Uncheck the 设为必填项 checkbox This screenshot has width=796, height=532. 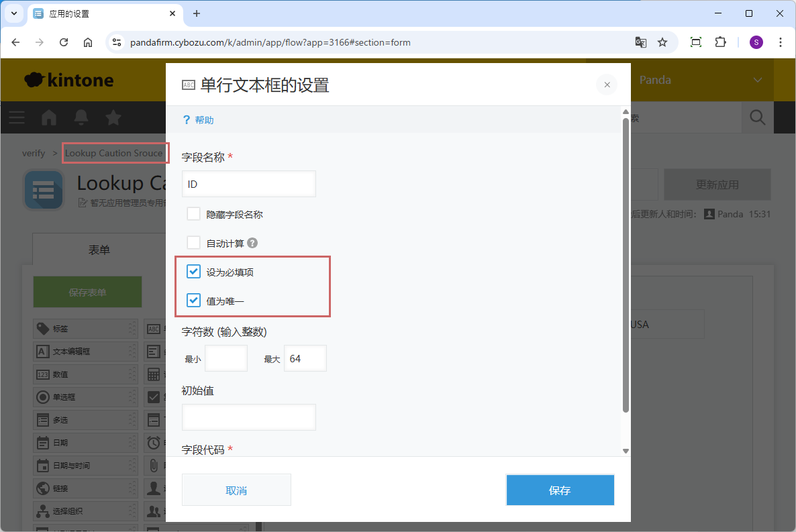click(194, 272)
